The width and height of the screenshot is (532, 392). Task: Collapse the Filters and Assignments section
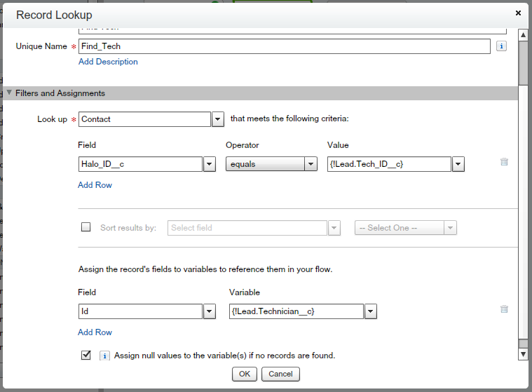tap(10, 93)
